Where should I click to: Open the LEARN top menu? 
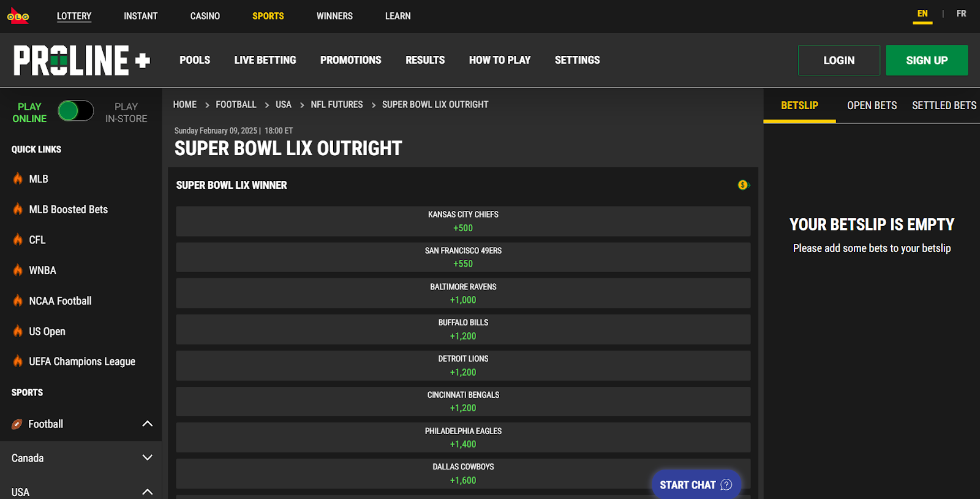pyautogui.click(x=398, y=16)
